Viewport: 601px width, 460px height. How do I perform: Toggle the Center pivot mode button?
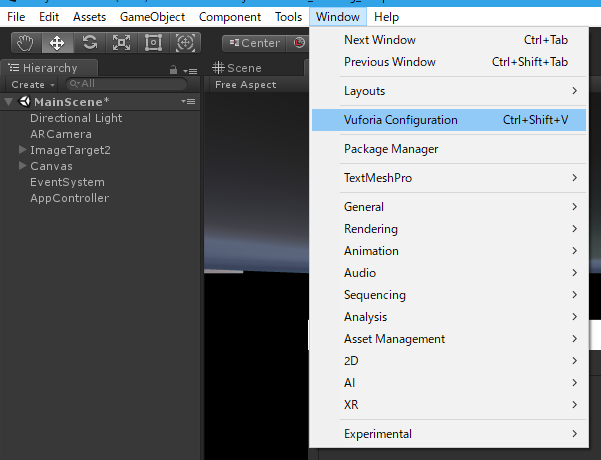pos(253,43)
